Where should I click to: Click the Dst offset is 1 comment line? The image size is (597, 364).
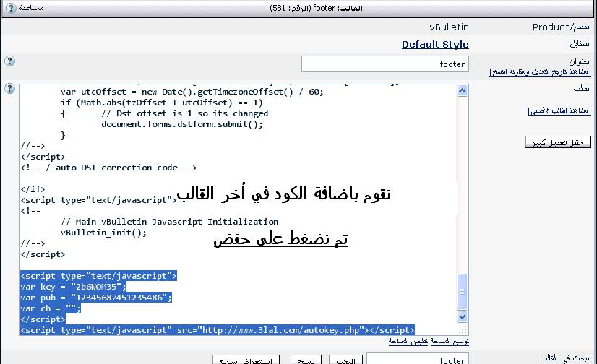184,113
